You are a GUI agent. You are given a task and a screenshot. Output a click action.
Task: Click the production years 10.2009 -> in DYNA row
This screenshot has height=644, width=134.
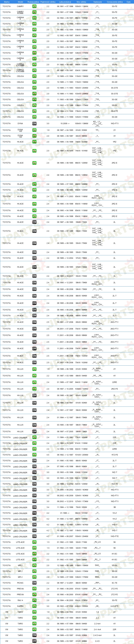(x=65, y=123)
